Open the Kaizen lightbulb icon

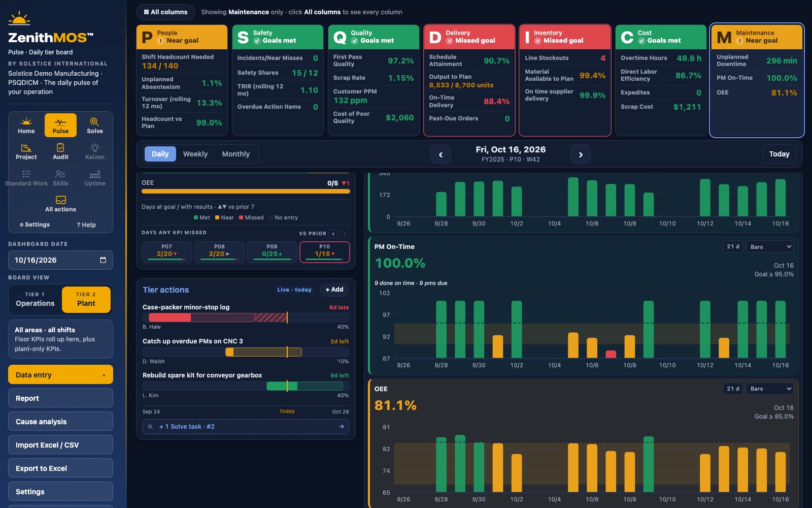tap(95, 151)
